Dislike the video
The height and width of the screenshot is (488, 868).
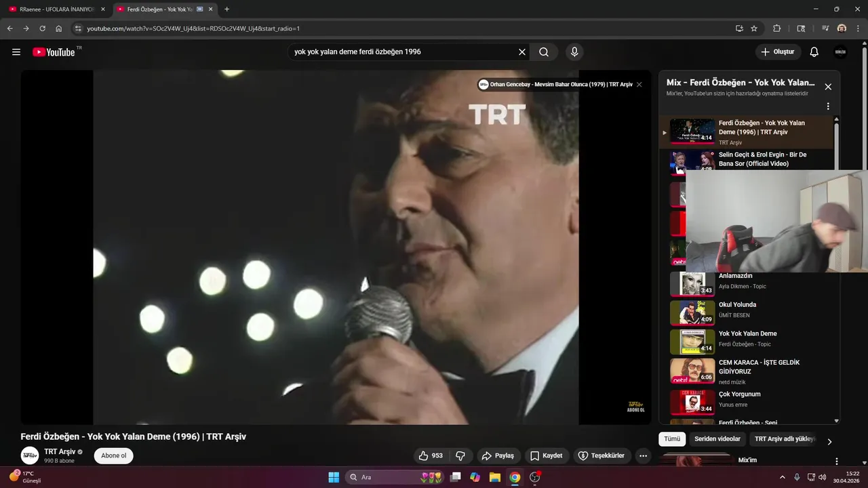coord(460,455)
